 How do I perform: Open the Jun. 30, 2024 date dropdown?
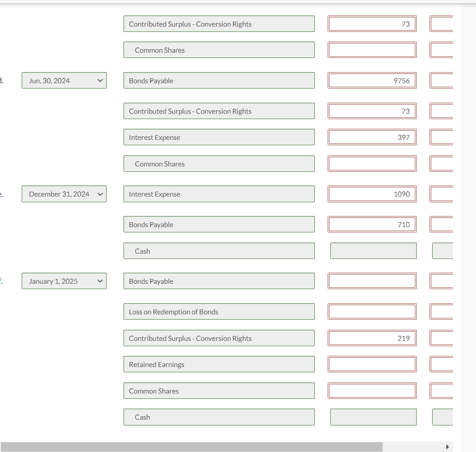(x=64, y=80)
